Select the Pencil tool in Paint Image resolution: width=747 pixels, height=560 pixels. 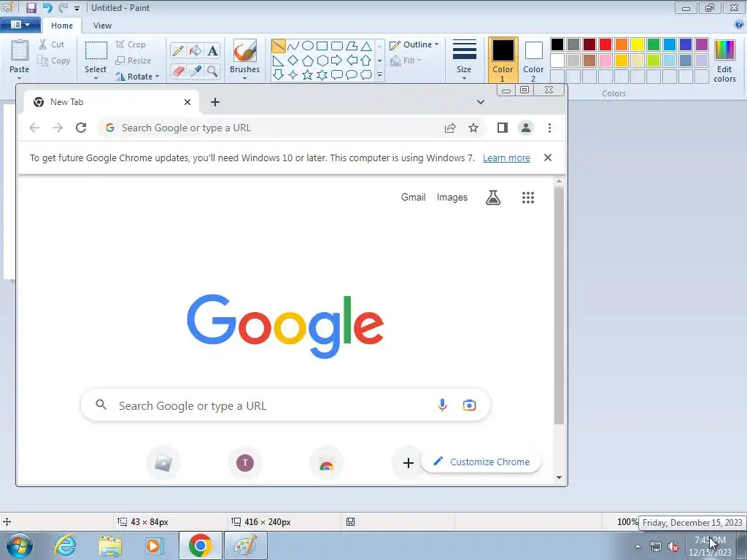[178, 50]
